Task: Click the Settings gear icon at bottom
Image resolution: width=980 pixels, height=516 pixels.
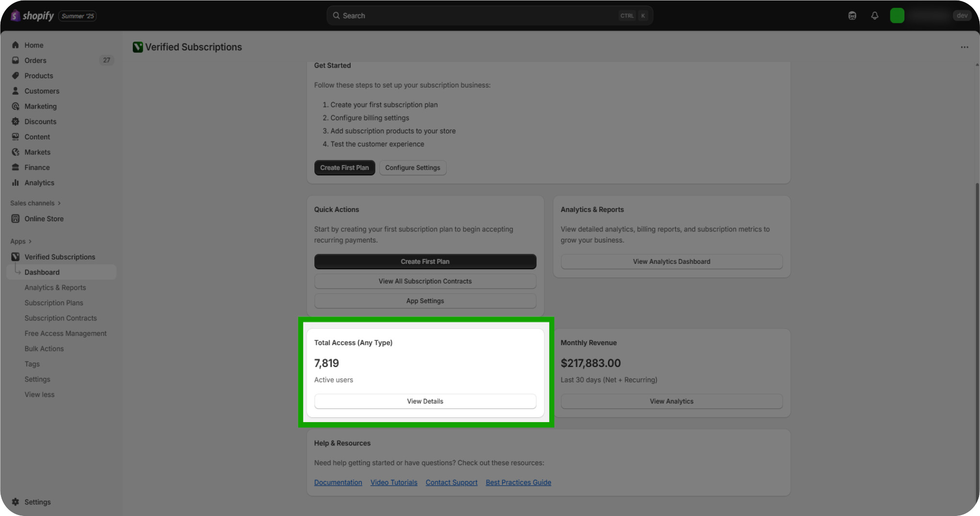Action: coord(16,502)
